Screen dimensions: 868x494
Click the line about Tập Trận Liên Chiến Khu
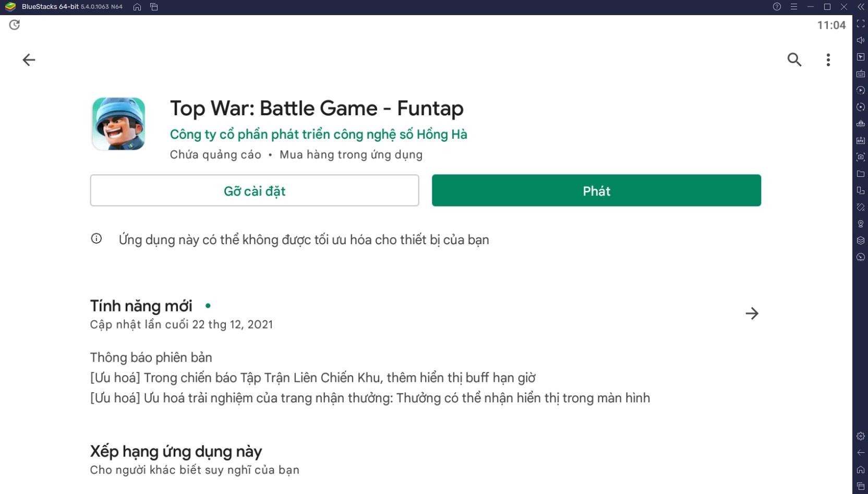tap(313, 378)
